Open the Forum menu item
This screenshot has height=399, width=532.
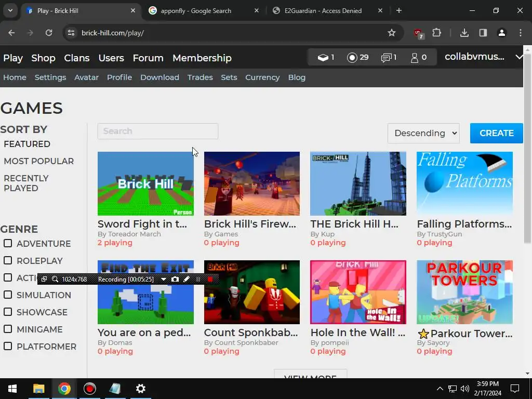(x=148, y=58)
